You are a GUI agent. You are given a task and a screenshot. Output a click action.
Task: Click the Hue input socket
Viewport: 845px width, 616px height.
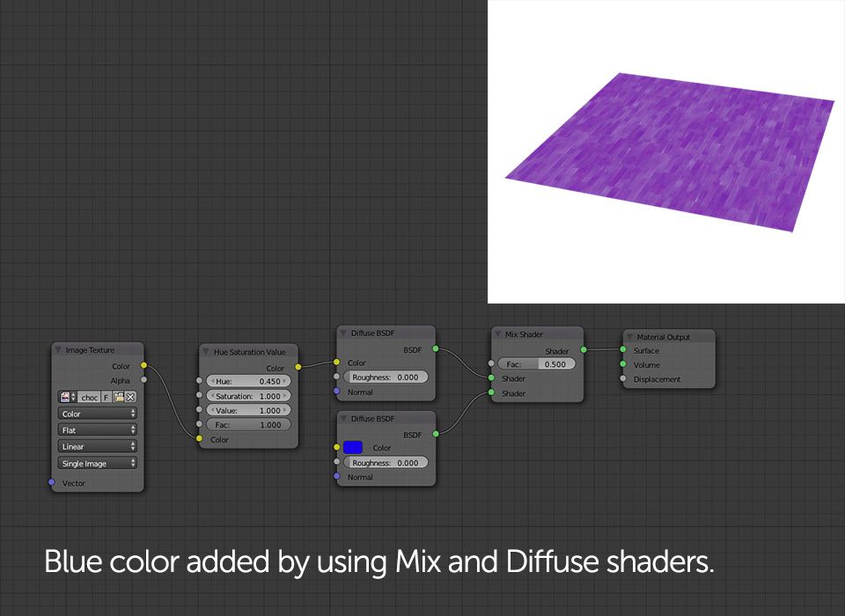200,380
